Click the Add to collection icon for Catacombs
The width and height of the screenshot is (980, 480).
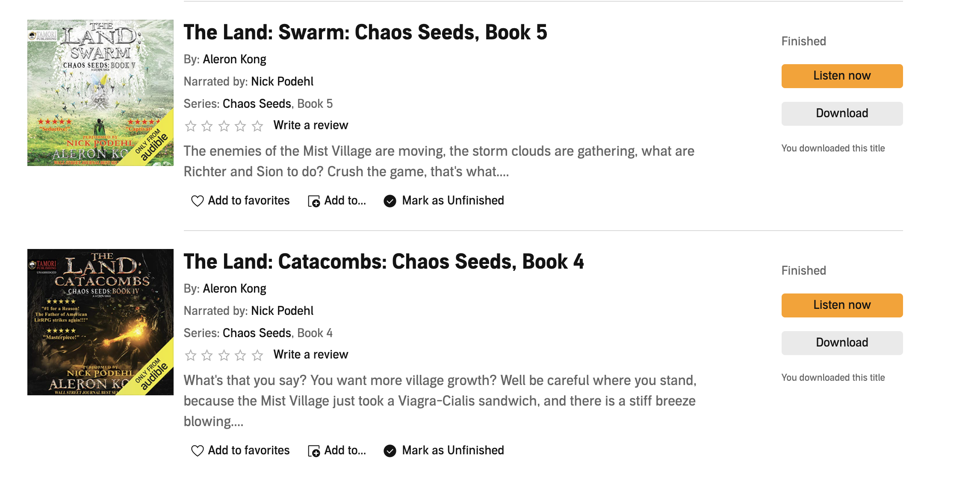tap(314, 451)
